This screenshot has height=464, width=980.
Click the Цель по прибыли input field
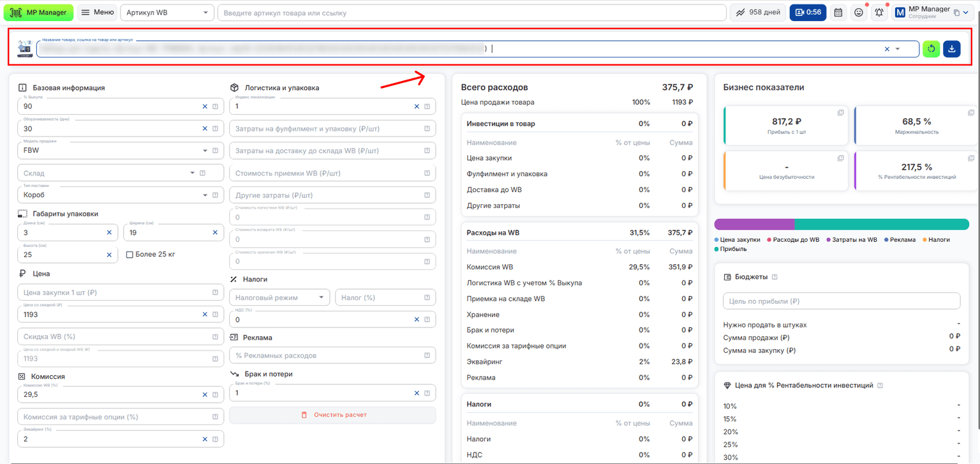click(x=842, y=301)
